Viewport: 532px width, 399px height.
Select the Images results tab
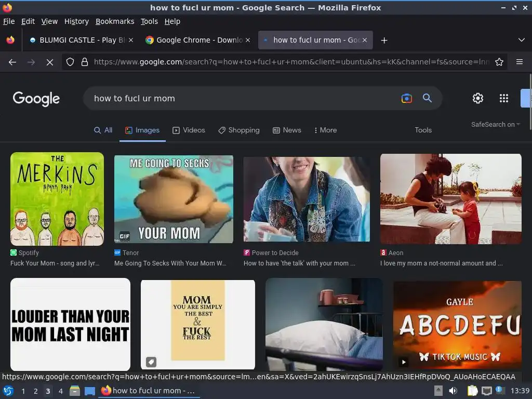pyautogui.click(x=142, y=130)
